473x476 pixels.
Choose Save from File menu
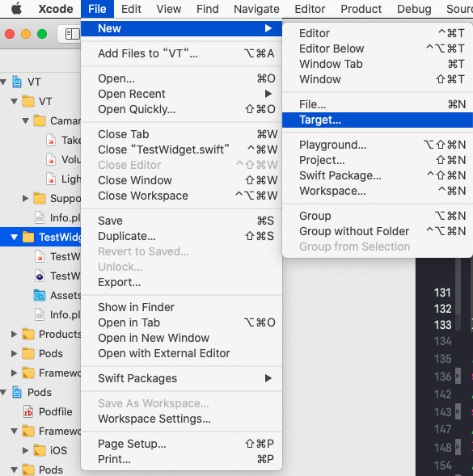(x=181, y=221)
